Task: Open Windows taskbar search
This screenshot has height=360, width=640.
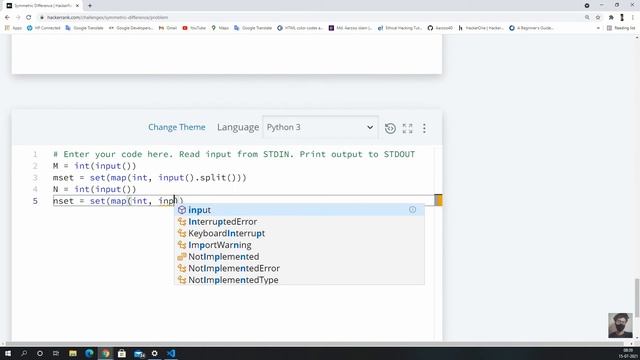Action: point(24,353)
